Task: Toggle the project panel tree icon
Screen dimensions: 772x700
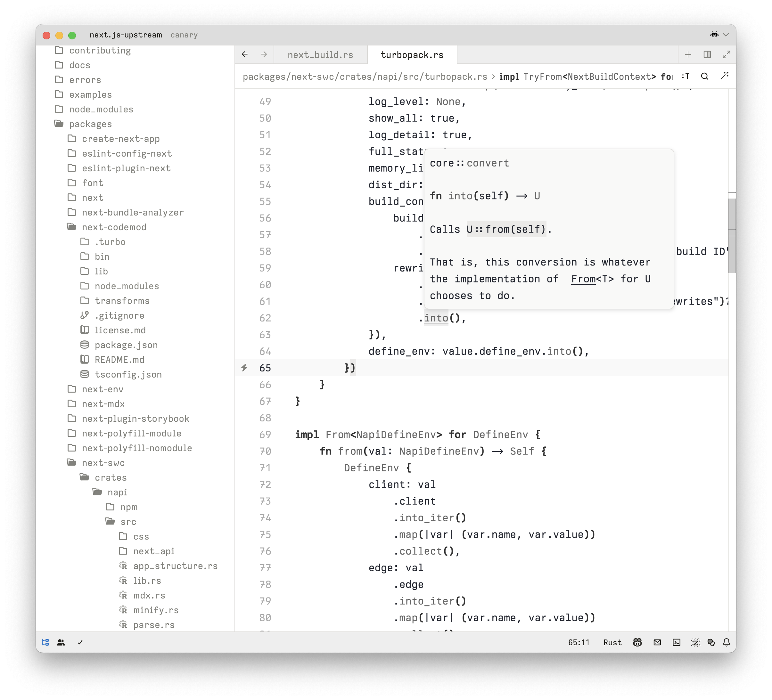Action: click(45, 642)
